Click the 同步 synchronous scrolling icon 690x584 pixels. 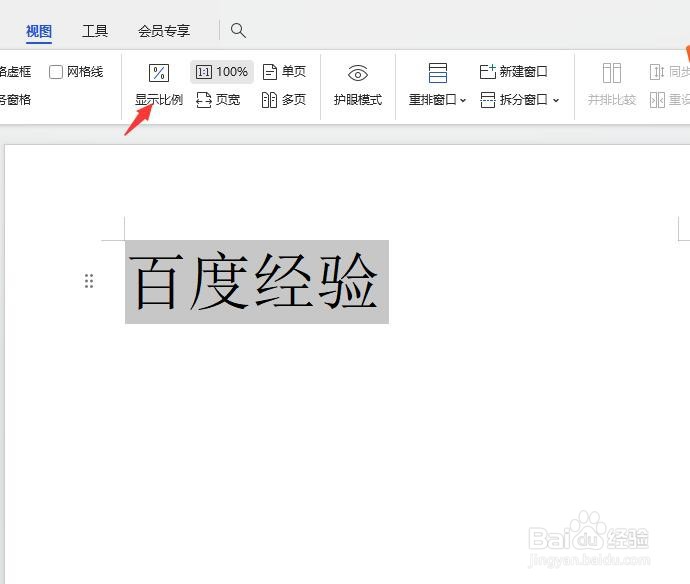[x=657, y=72]
